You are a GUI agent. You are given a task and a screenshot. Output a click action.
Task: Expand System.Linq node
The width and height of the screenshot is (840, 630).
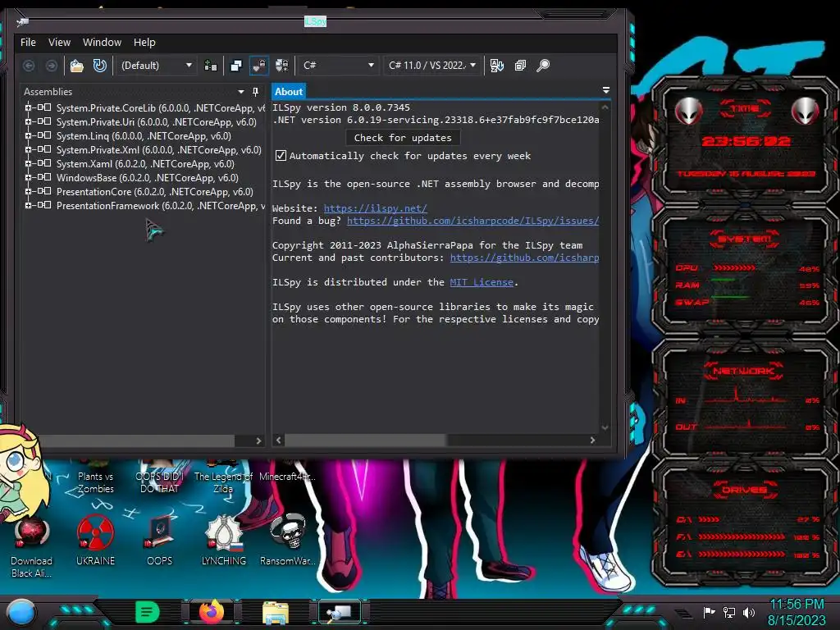click(x=28, y=135)
